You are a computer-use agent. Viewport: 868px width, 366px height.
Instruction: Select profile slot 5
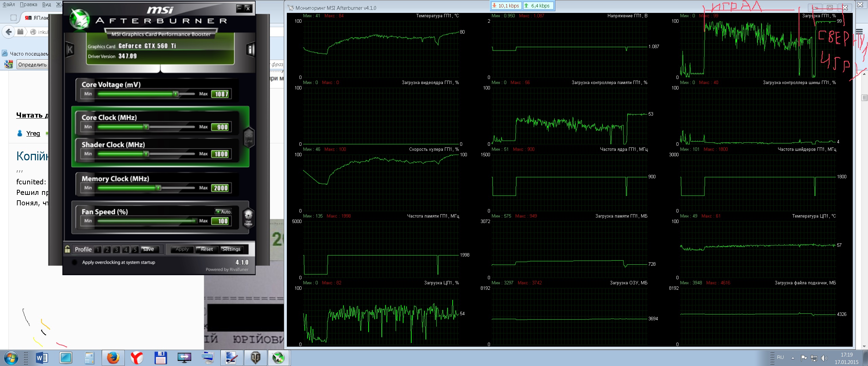point(135,250)
